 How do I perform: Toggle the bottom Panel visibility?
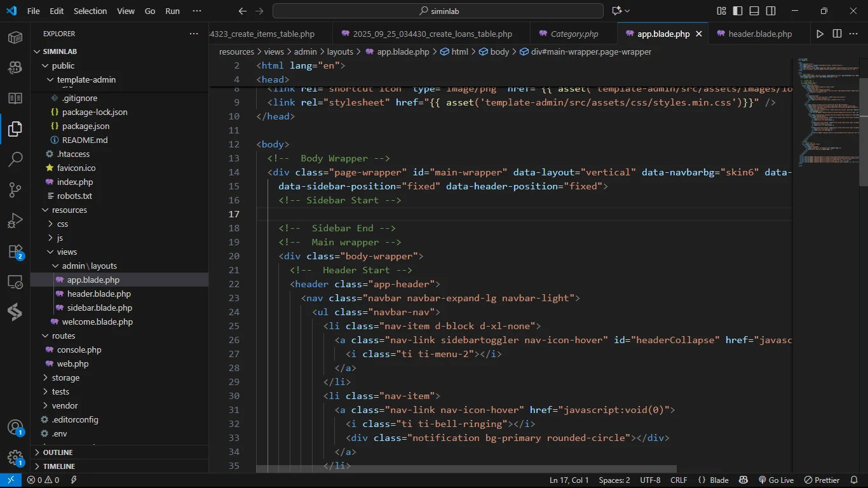(754, 11)
